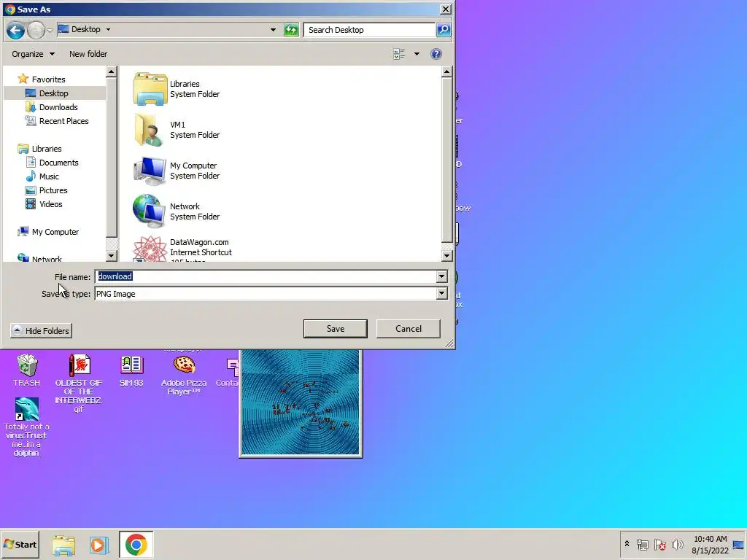The height and width of the screenshot is (560, 747).
Task: Click the magnifier search icon
Action: (444, 30)
